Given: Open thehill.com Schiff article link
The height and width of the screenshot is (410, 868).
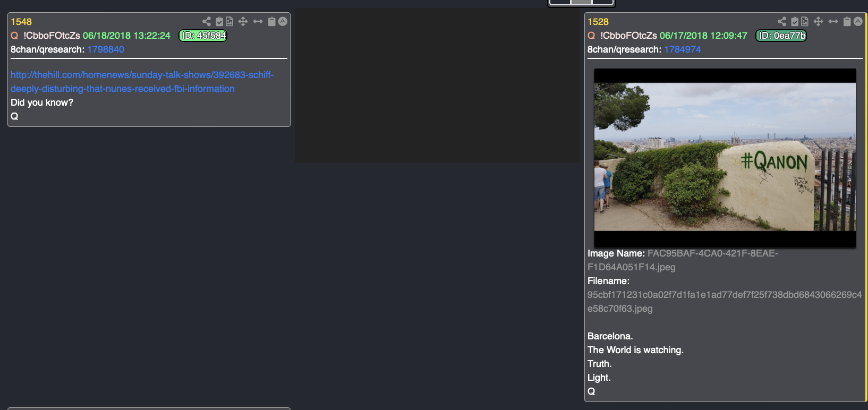Looking at the screenshot, I should (142, 82).
